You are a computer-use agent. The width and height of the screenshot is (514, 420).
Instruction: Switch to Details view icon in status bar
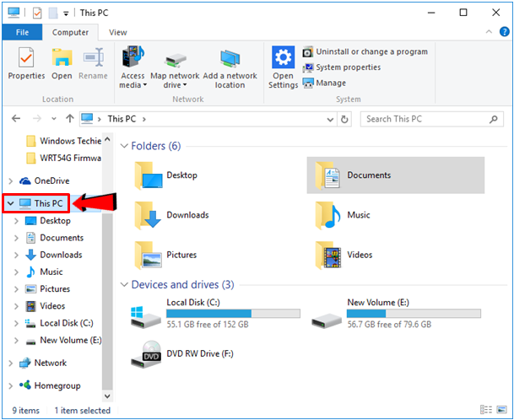486,410
